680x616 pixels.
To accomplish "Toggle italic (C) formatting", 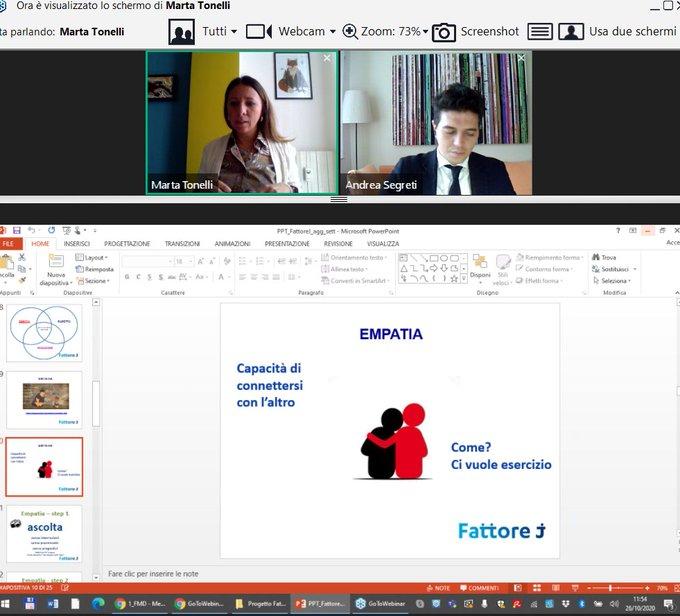I will tap(138, 277).
